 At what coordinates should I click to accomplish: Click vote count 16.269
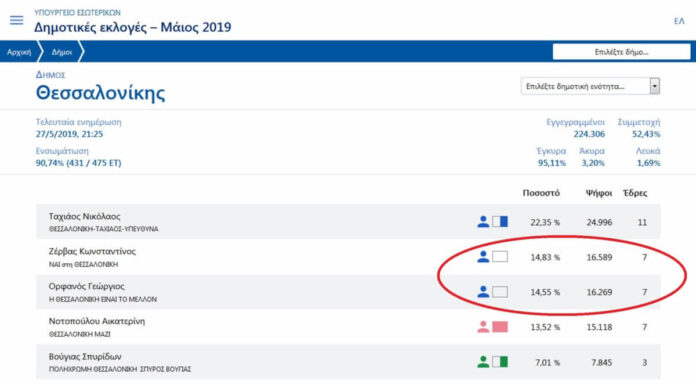[x=599, y=293]
